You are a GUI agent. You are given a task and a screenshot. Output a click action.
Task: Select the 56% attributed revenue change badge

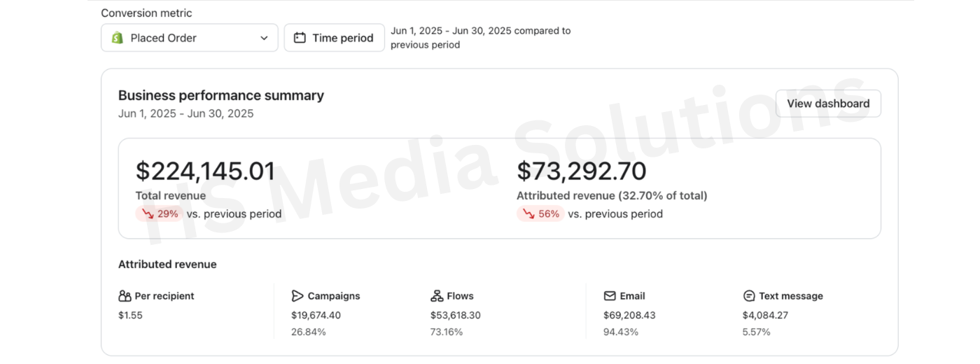coord(540,214)
